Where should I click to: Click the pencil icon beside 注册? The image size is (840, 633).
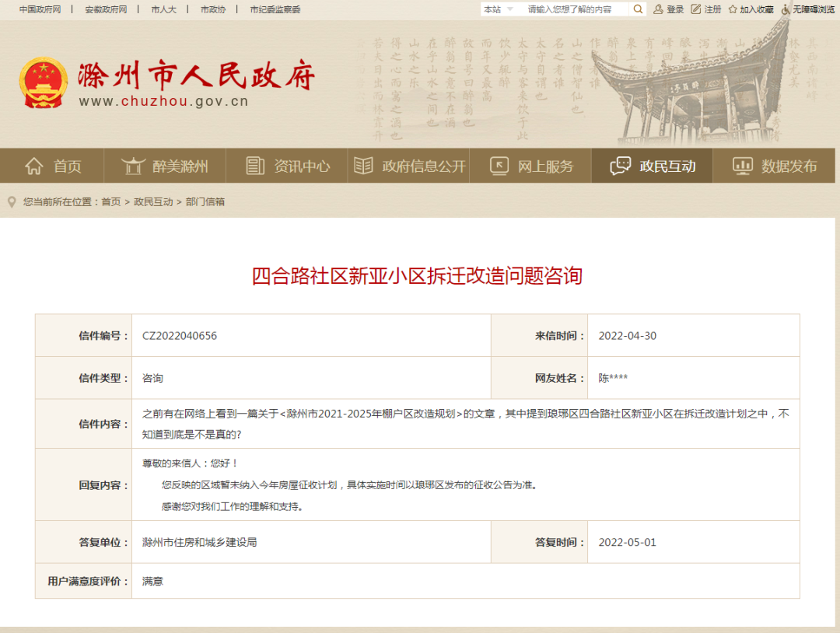tap(694, 9)
